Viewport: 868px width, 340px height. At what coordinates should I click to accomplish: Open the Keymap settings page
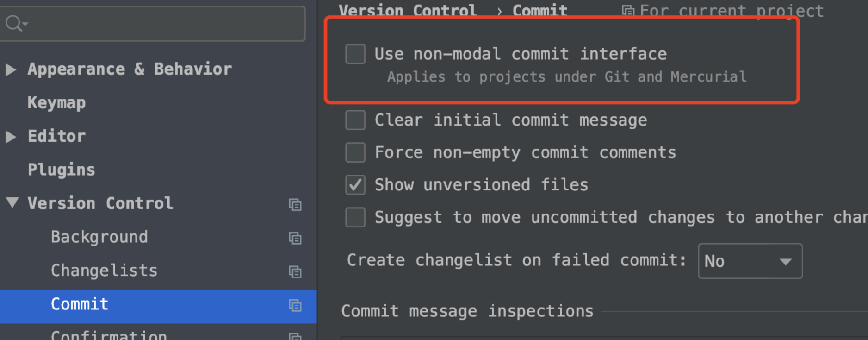(x=56, y=103)
